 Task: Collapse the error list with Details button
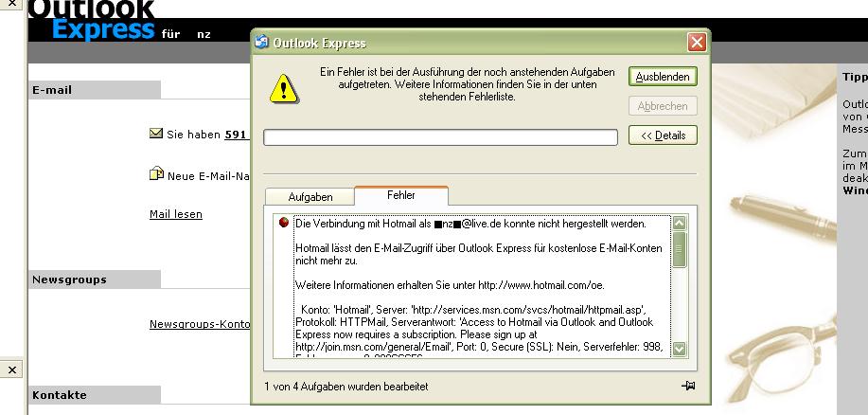663,135
